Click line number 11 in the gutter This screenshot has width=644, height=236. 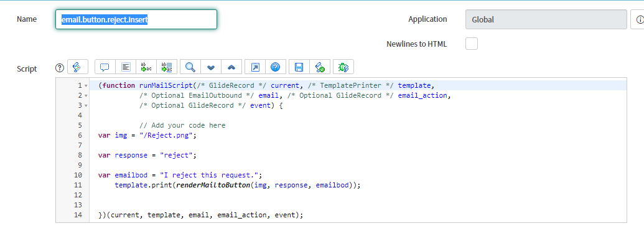pos(78,185)
